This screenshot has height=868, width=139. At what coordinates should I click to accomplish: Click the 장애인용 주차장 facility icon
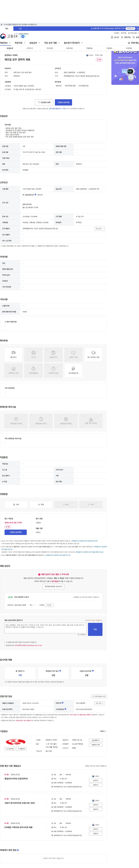pyautogui.click(x=16, y=421)
